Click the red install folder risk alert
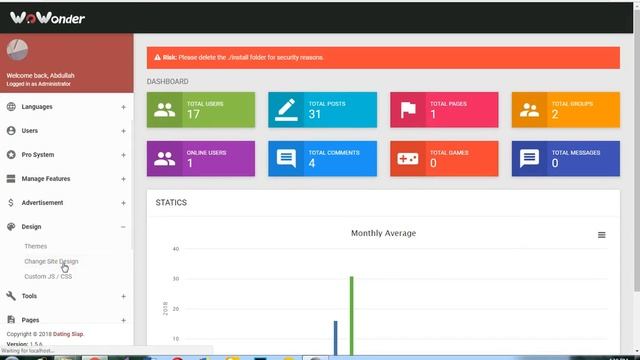This screenshot has height=360, width=640. (383, 58)
